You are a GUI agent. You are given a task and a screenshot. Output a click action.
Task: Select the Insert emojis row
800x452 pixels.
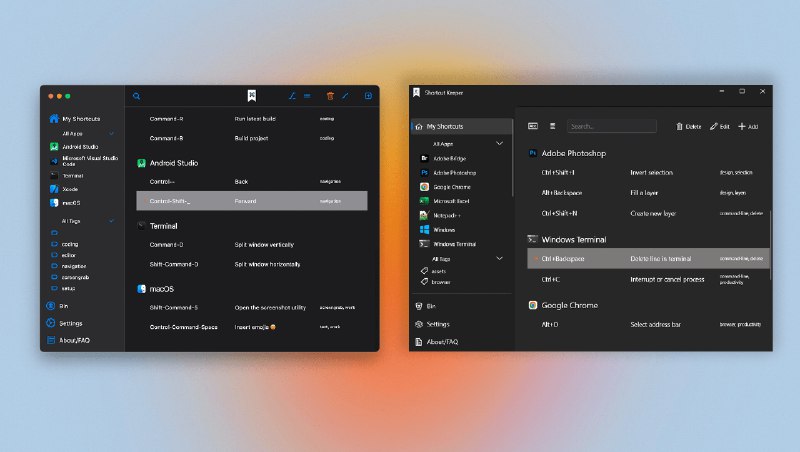pos(252,327)
